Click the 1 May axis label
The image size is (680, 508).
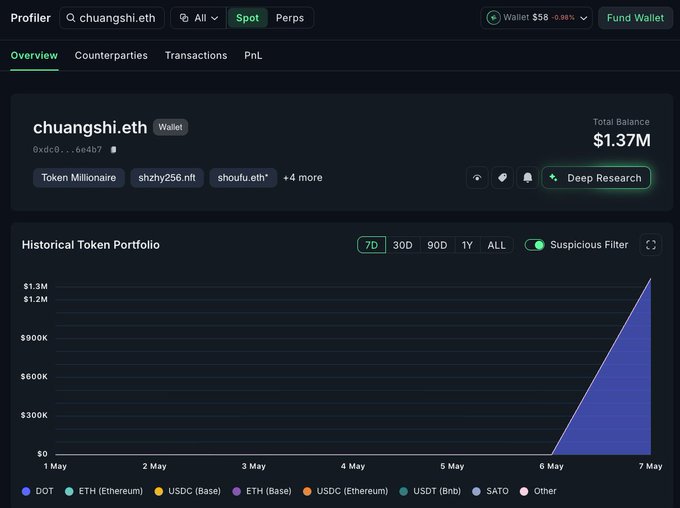point(55,466)
